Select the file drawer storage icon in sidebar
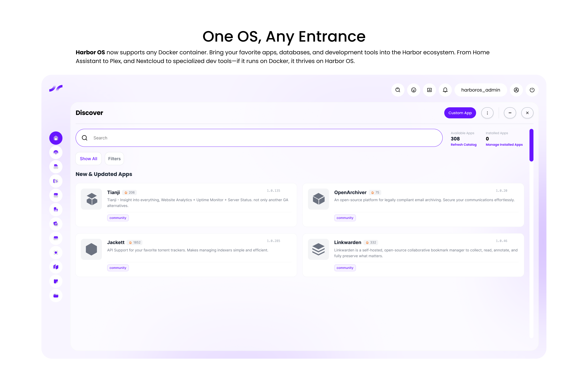Viewport: 588px width, 369px height. pyautogui.click(x=56, y=167)
